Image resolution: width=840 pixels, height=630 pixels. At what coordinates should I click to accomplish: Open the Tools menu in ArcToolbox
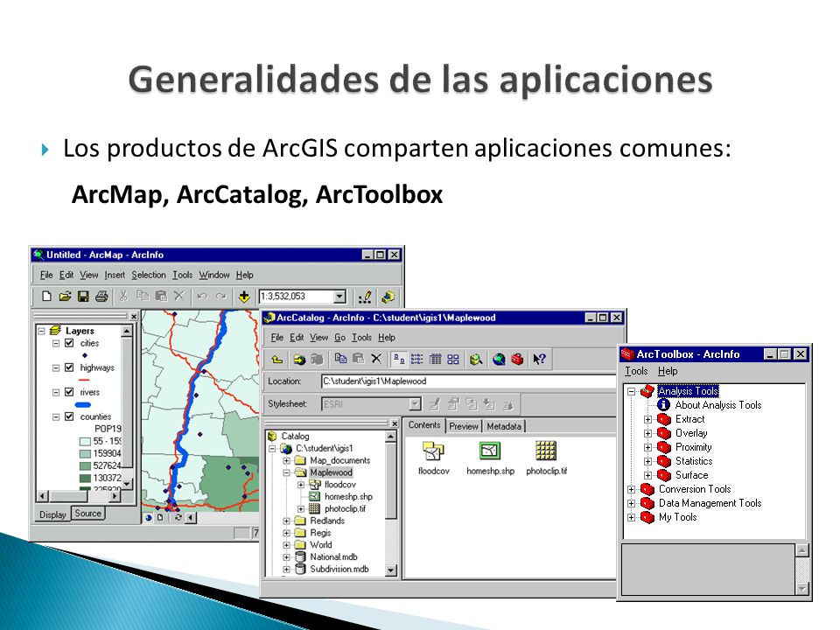coord(636,371)
